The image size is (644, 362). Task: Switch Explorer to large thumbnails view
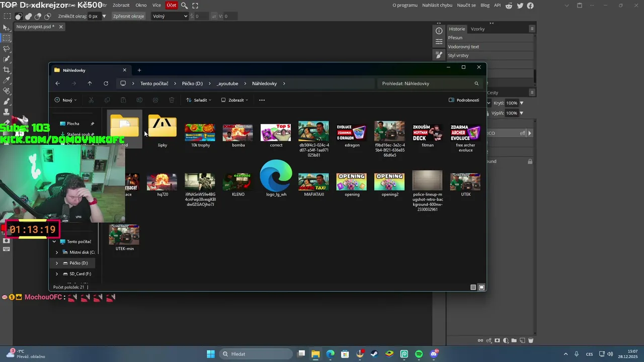point(481,287)
